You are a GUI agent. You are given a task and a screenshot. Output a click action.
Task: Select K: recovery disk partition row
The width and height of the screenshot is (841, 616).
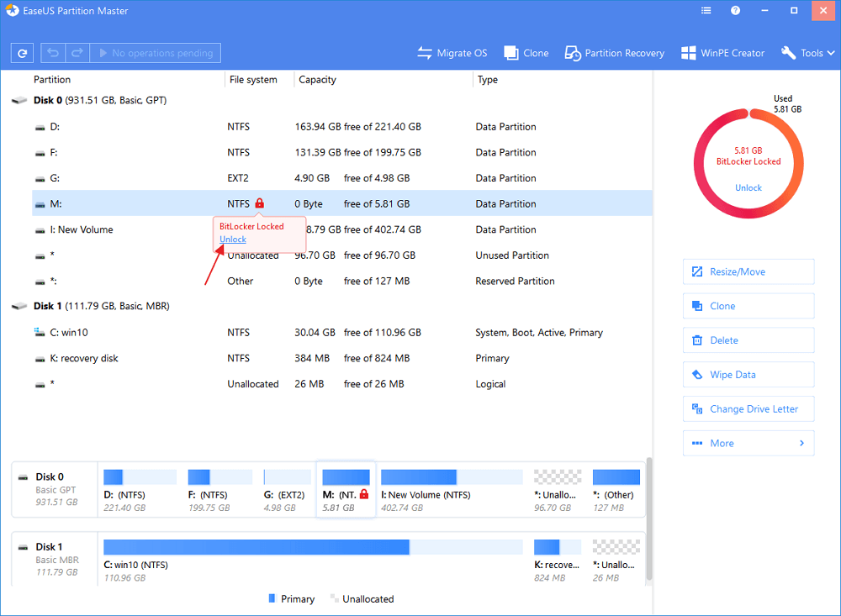(342, 358)
